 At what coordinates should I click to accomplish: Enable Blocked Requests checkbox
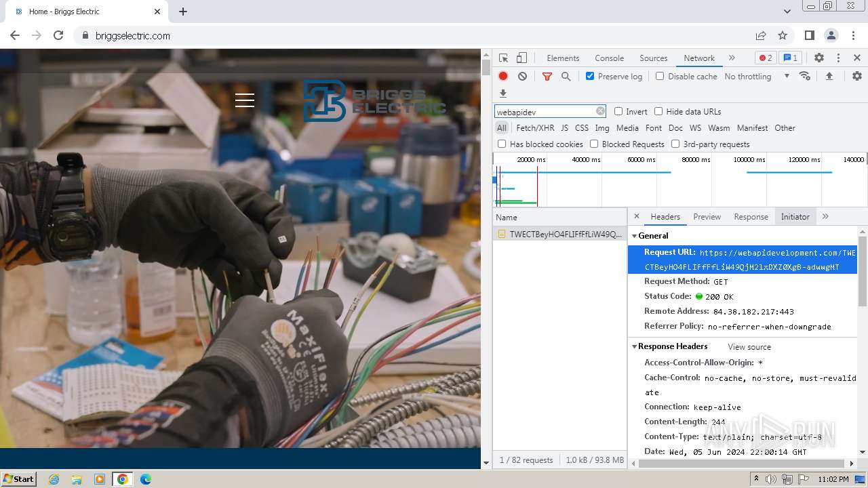tap(594, 144)
